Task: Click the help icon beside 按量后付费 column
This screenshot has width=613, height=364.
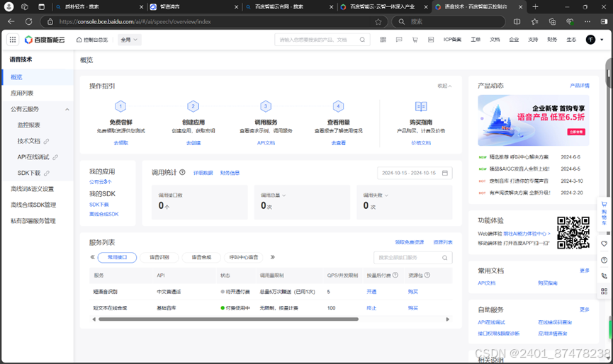Action: point(395,275)
